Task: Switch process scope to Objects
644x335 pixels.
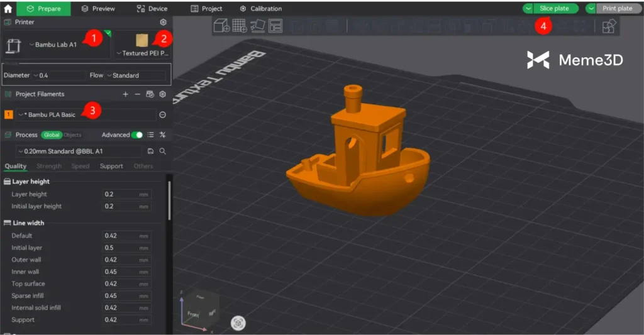Action: click(x=72, y=135)
